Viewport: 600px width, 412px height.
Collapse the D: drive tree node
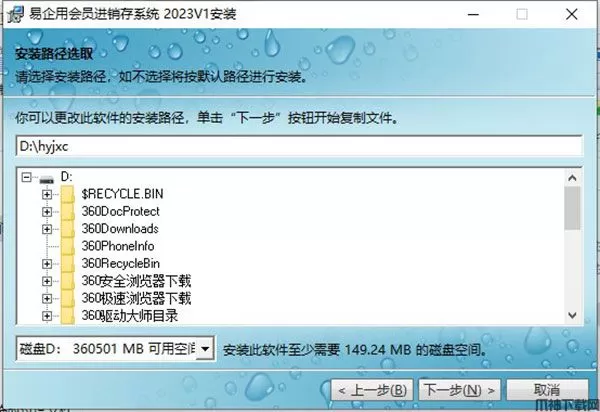pos(26,177)
